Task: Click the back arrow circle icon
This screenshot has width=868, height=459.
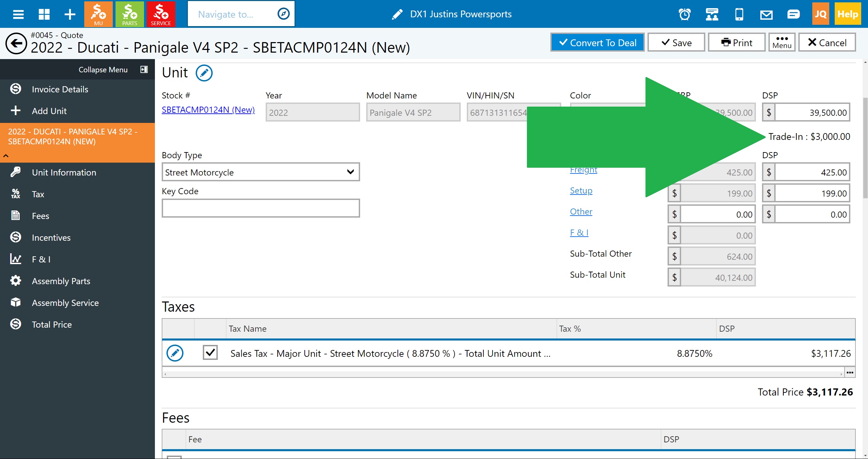Action: pos(16,43)
